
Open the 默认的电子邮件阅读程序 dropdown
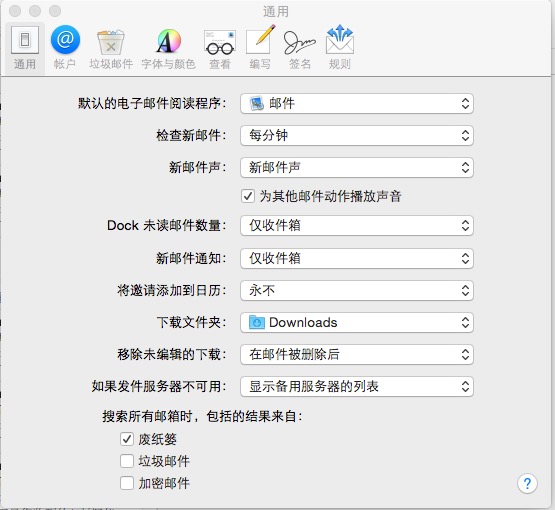point(357,104)
